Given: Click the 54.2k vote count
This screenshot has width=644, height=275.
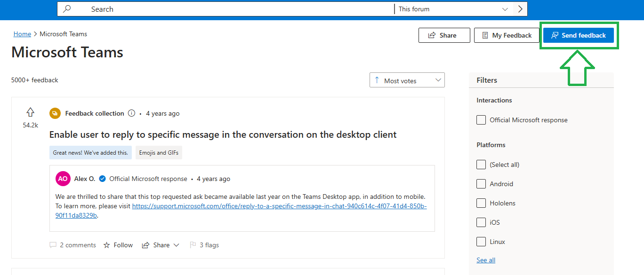Looking at the screenshot, I should pos(30,125).
